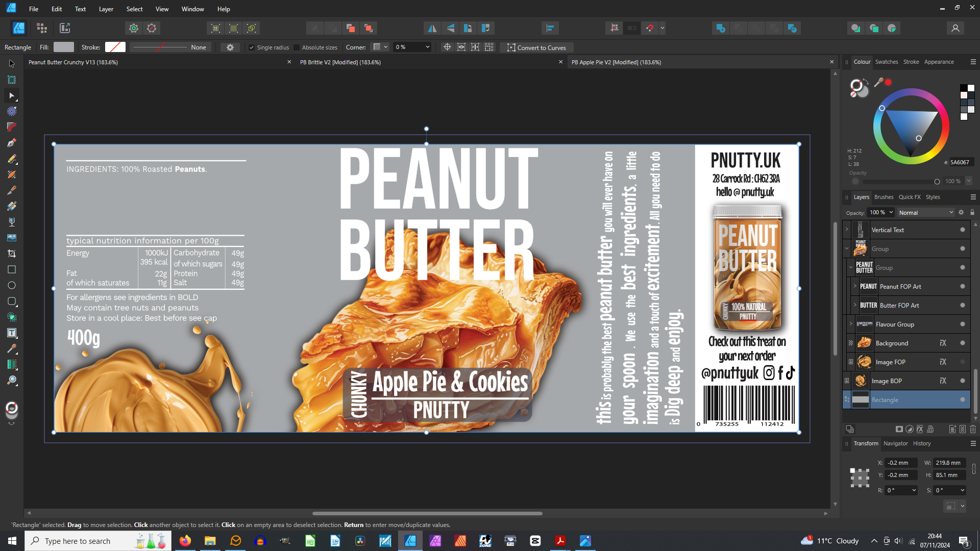Hide the Background layer

(x=963, y=343)
